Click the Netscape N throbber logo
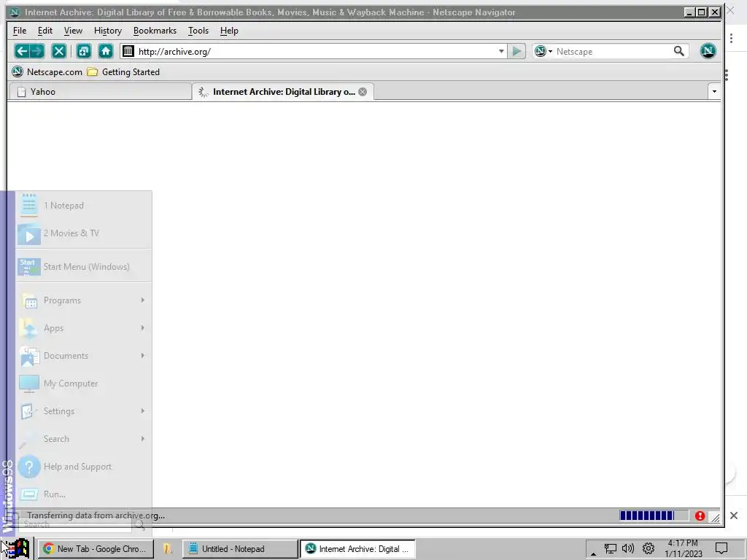This screenshot has height=560, width=747. click(708, 51)
